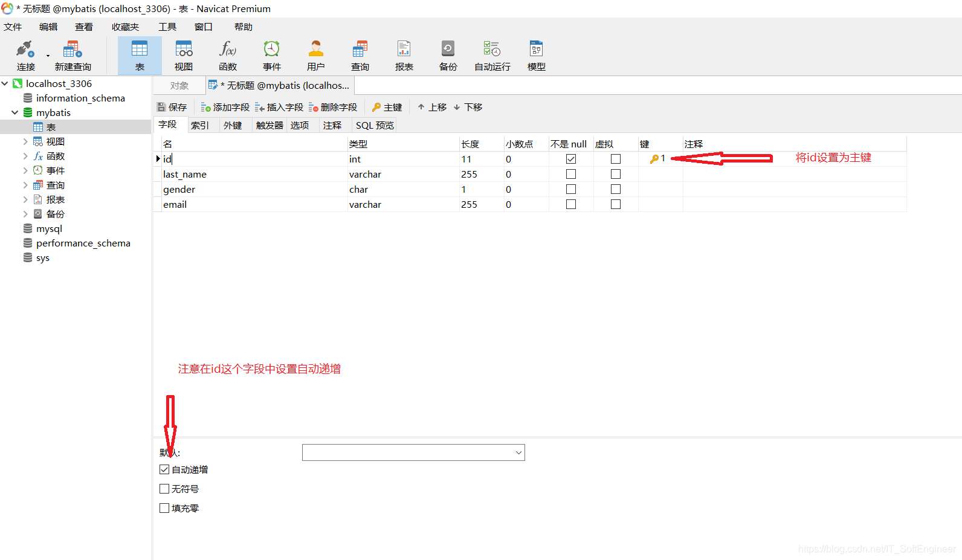
Task: Click the 保存 save button
Action: pyautogui.click(x=172, y=107)
